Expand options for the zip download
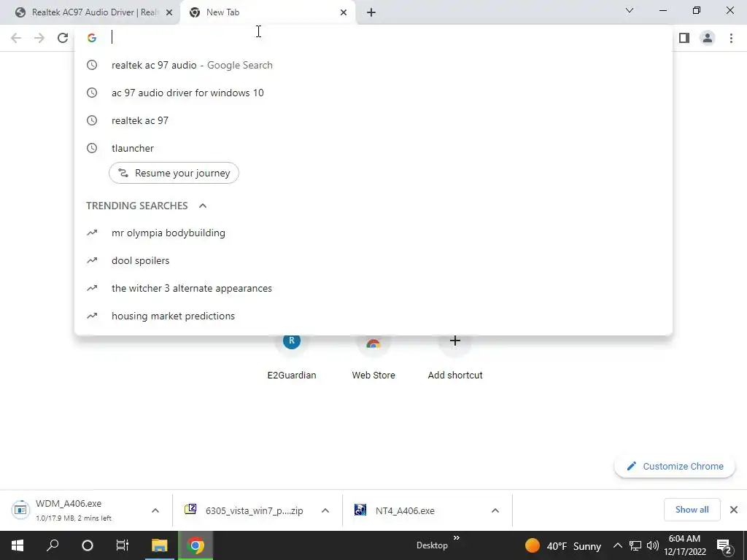The image size is (747, 560). coord(325,510)
